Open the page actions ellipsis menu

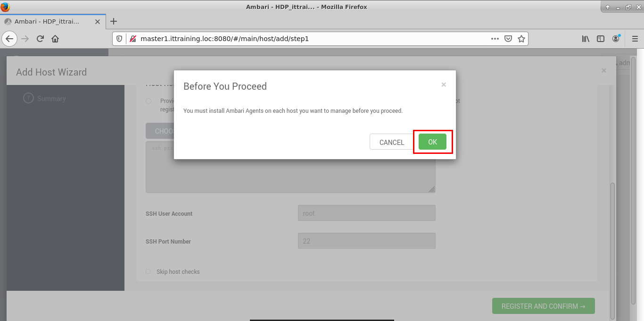click(x=495, y=39)
